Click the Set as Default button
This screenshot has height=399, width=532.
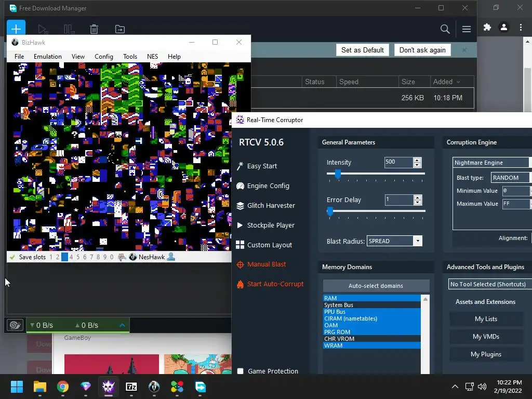click(x=362, y=50)
